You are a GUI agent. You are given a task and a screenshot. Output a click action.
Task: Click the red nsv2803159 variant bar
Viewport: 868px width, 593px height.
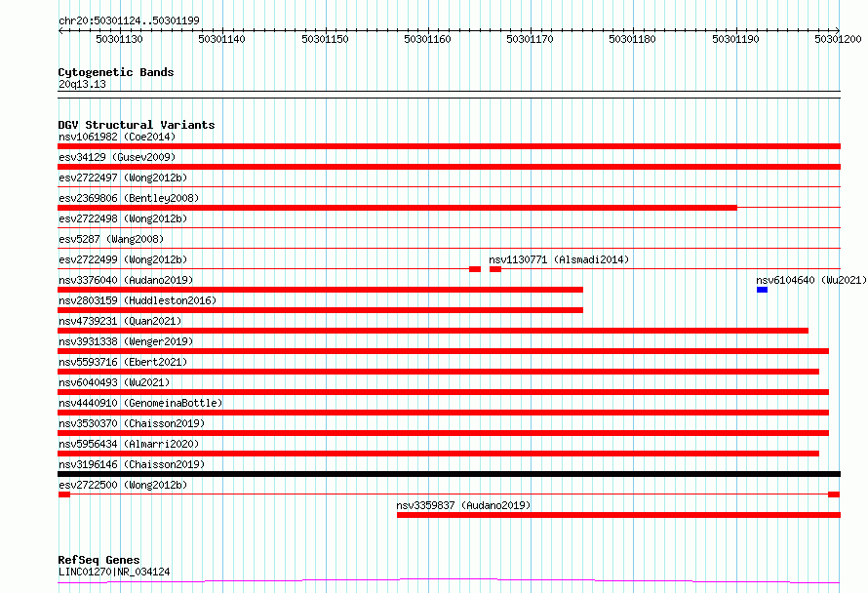coord(321,310)
